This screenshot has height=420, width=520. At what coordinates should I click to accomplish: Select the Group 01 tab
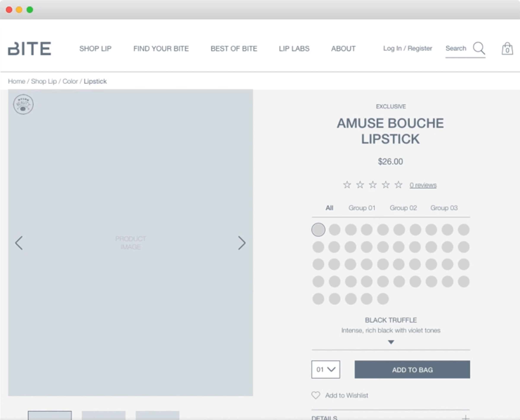point(362,208)
